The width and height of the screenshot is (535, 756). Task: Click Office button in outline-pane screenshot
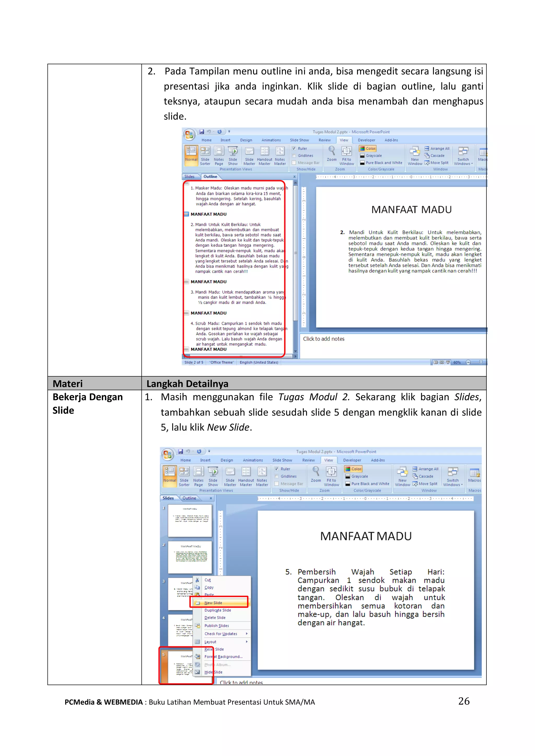coord(189,135)
